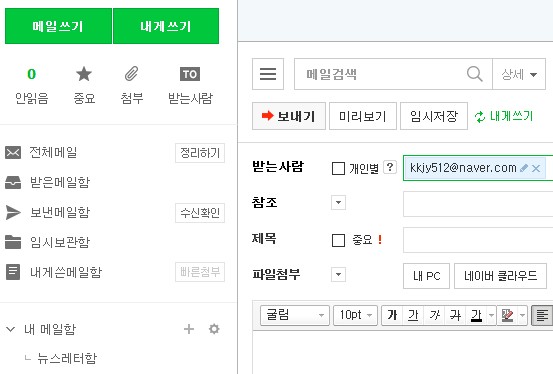Click the 임시보관함 folder icon
This screenshot has width=553, height=374.
point(13,242)
